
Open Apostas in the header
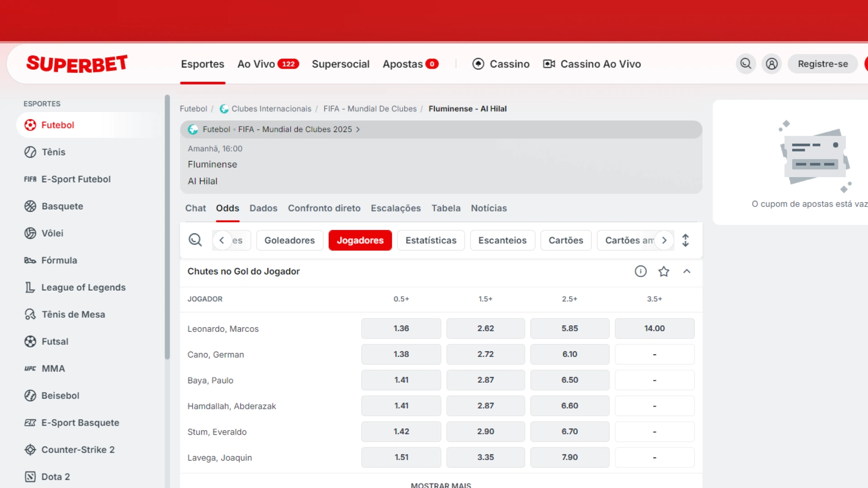(410, 64)
